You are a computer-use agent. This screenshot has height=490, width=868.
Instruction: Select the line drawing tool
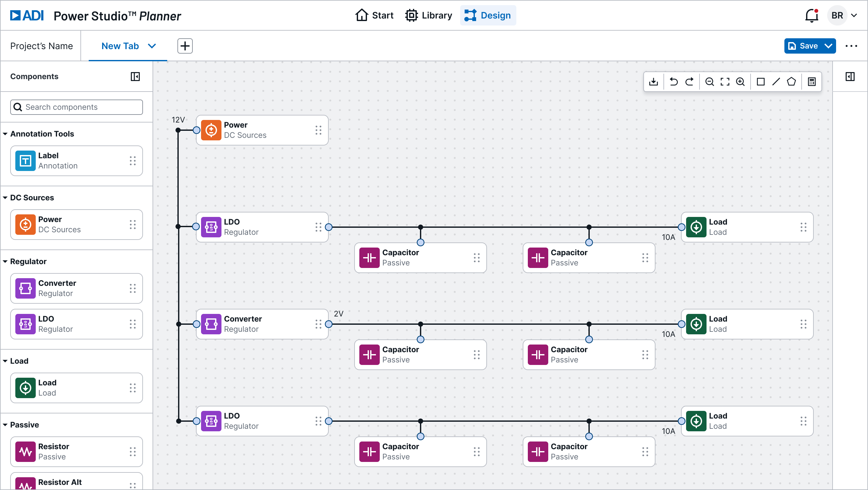(x=776, y=82)
